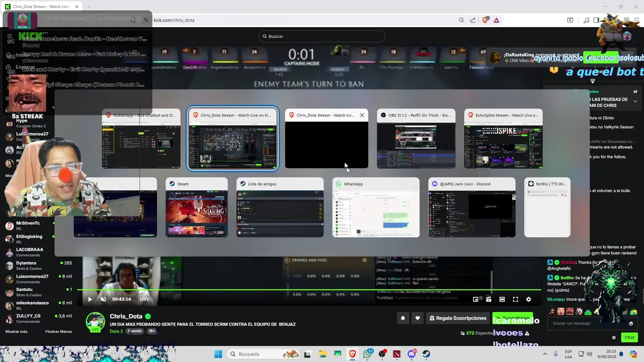This screenshot has width=644, height=362.
Task: Open ElGloglolking channel in sidebar
Action: pyautogui.click(x=38, y=239)
